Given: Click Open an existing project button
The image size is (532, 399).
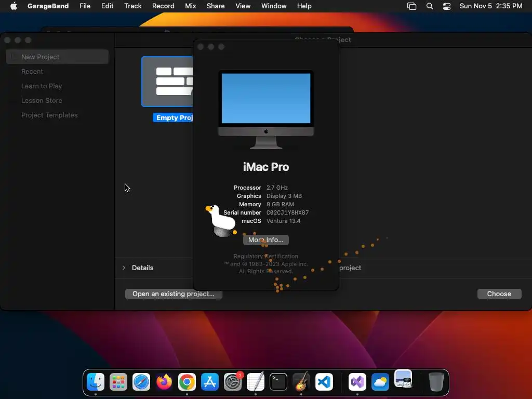Looking at the screenshot, I should click(174, 294).
